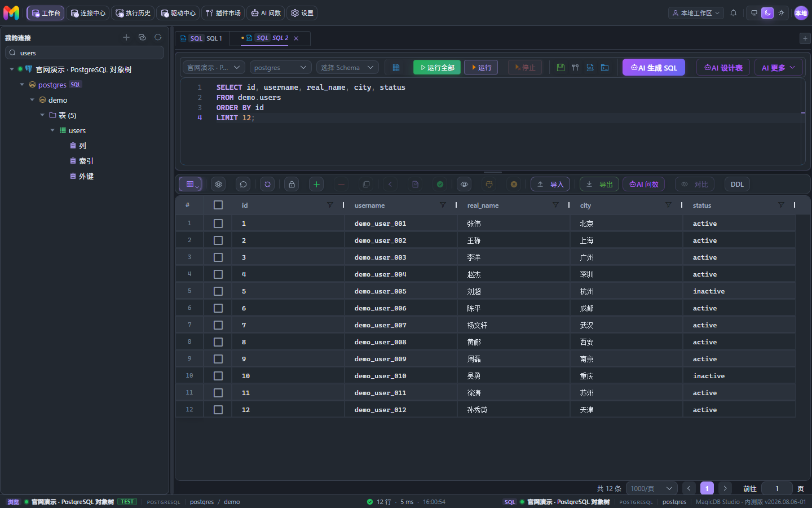Add a new row with plus icon
812x508 pixels.
[x=316, y=184]
